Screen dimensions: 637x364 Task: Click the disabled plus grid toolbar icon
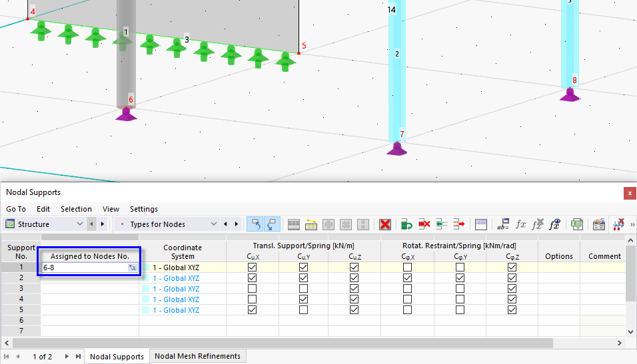tap(328, 224)
